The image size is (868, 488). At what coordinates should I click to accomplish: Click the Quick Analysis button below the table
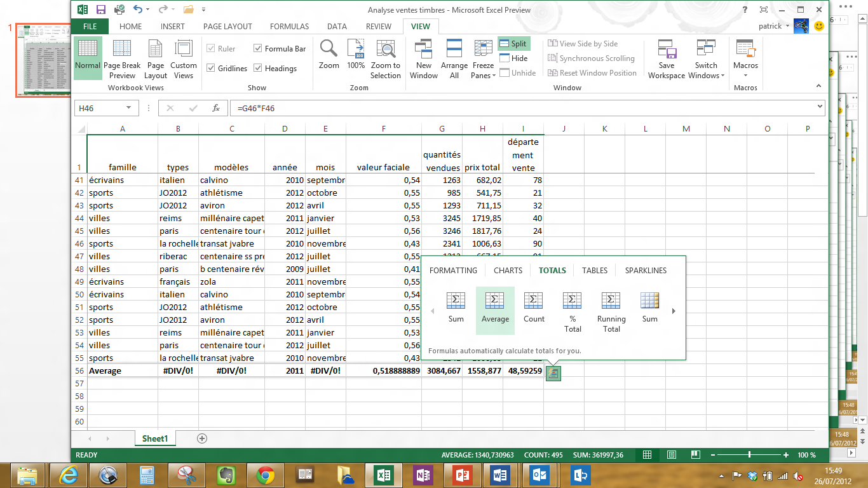tap(553, 373)
